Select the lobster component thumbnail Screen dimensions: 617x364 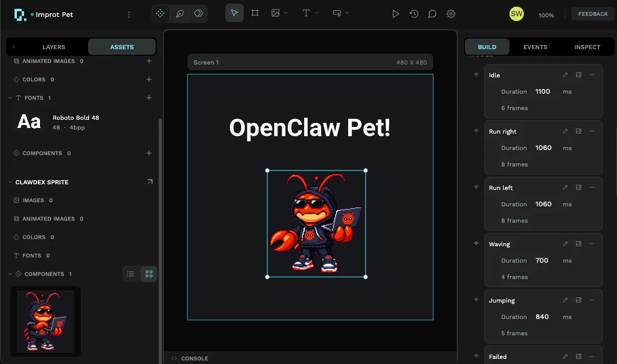(x=46, y=321)
